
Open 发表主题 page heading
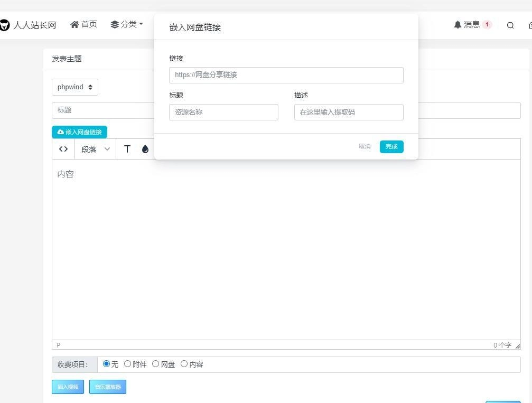coord(66,59)
